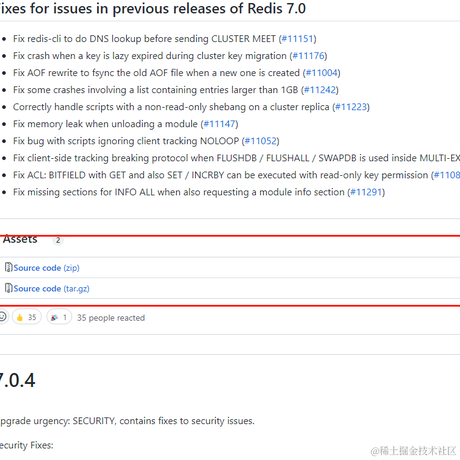Image resolution: width=460 pixels, height=460 pixels.
Task: Open pull request #11291
Action: click(x=366, y=192)
